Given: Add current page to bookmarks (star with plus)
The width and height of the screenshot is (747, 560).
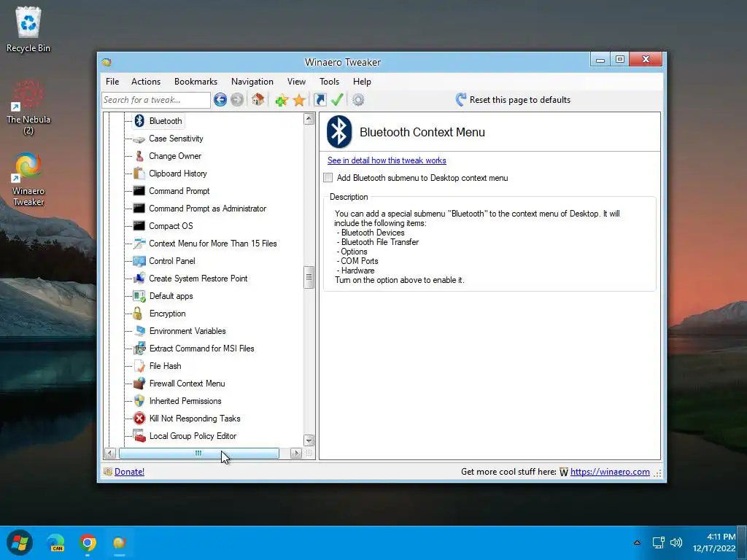Looking at the screenshot, I should 282,100.
